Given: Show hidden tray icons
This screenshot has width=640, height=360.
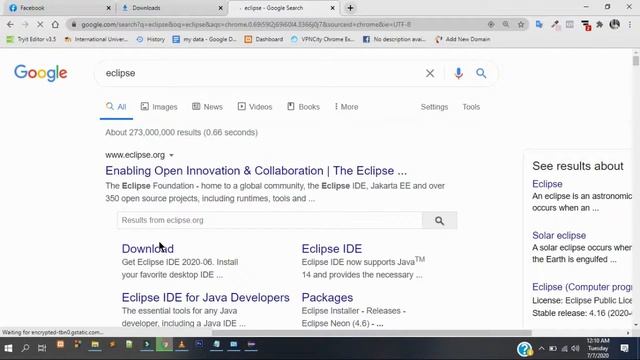Looking at the screenshot, I should pyautogui.click(x=541, y=349).
